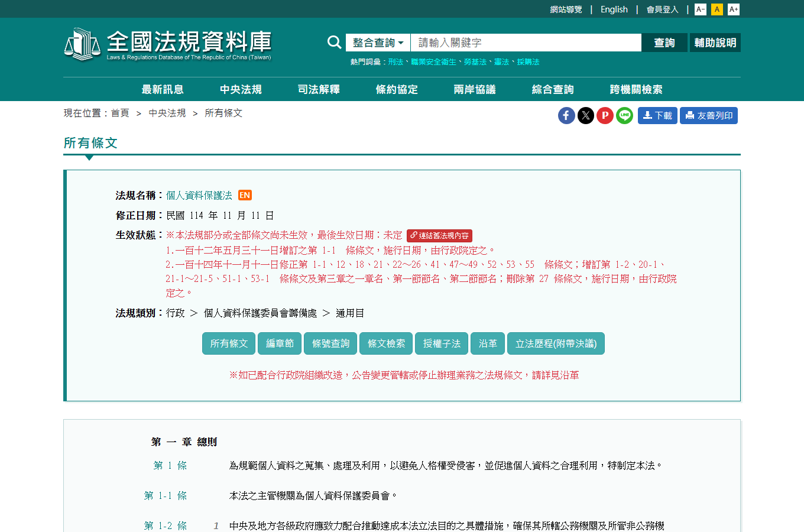Share page on X (Twitter)

coord(586,115)
